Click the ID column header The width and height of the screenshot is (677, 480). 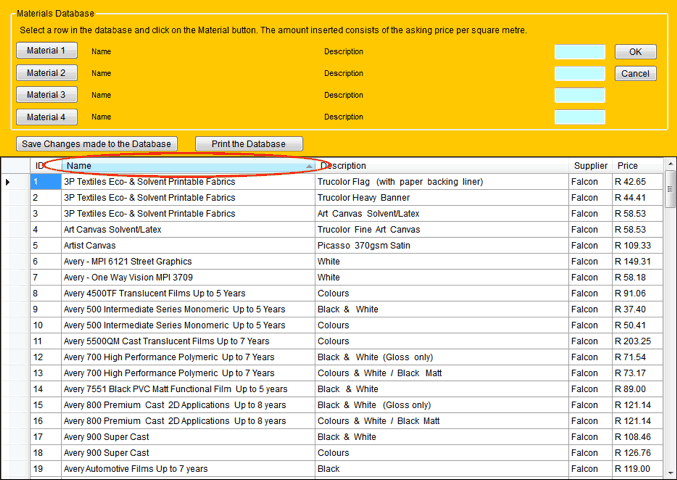click(x=40, y=166)
